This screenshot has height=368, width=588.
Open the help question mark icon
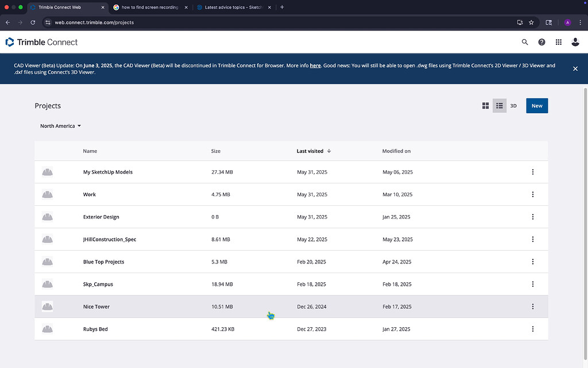[541, 42]
